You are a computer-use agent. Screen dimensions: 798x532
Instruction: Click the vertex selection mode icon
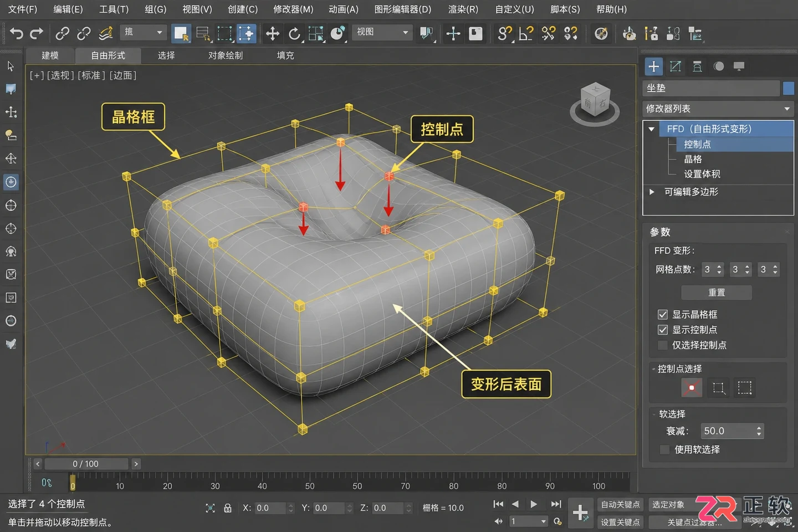pos(691,387)
